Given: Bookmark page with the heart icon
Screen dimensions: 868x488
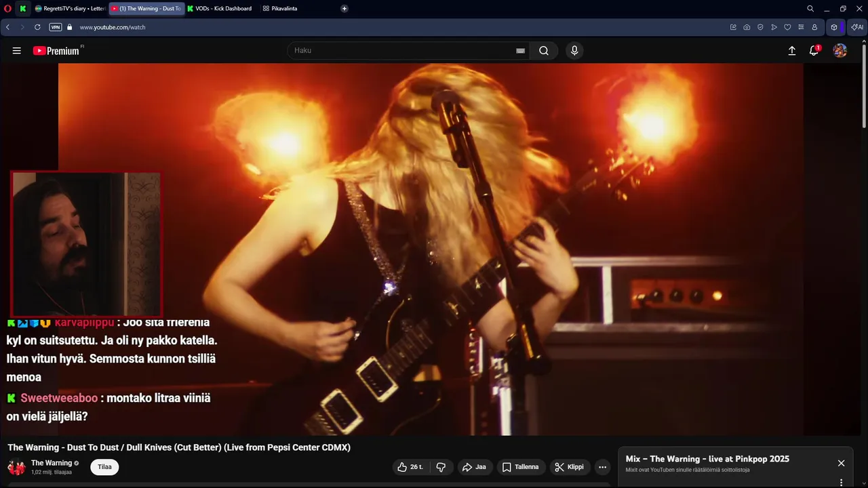Looking at the screenshot, I should point(787,27).
